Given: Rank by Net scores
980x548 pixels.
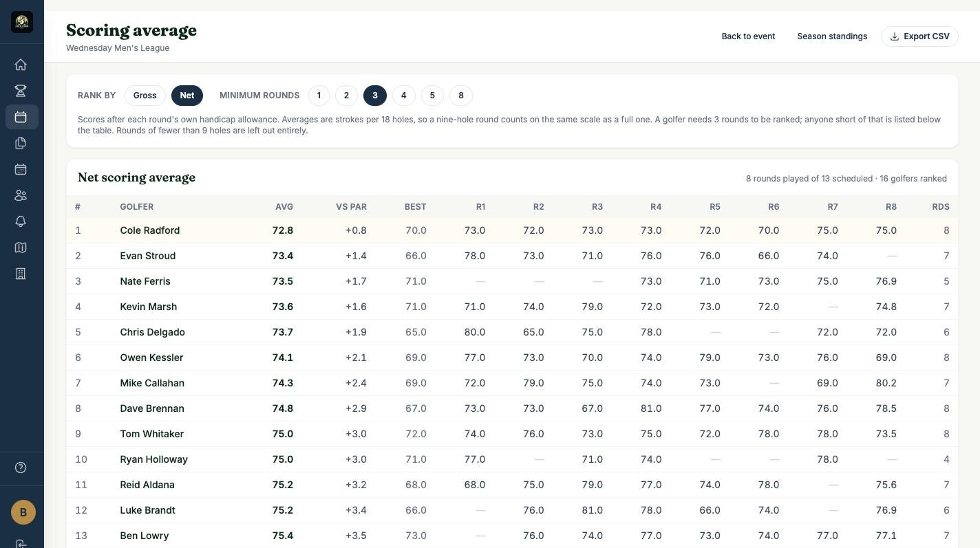Looking at the screenshot, I should tap(187, 96).
